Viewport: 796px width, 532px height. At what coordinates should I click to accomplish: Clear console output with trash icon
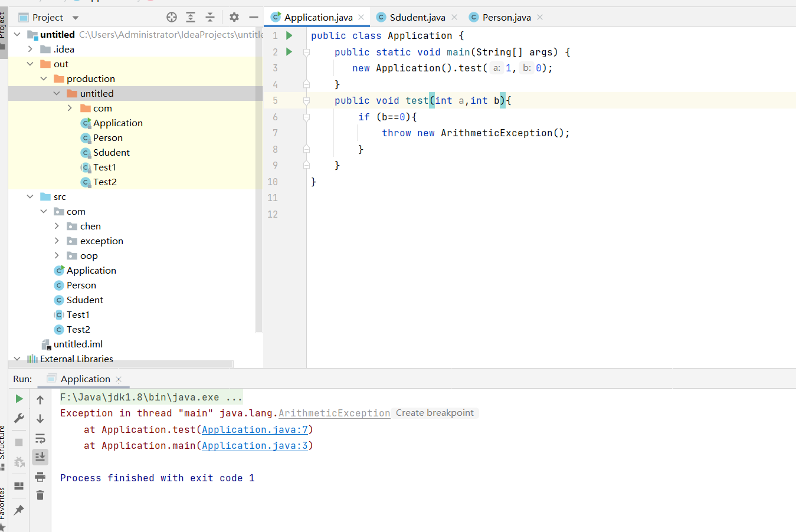(x=40, y=495)
